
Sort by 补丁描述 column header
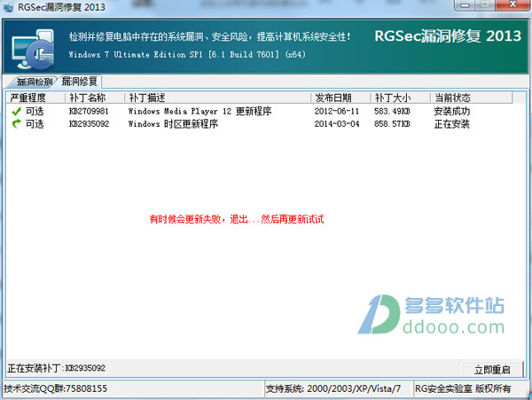coord(217,98)
